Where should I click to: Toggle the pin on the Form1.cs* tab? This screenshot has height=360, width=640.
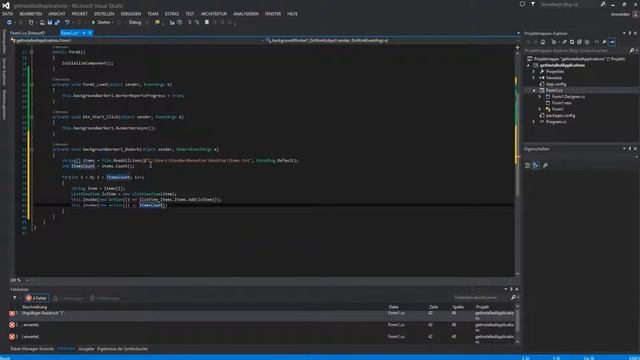[x=84, y=33]
